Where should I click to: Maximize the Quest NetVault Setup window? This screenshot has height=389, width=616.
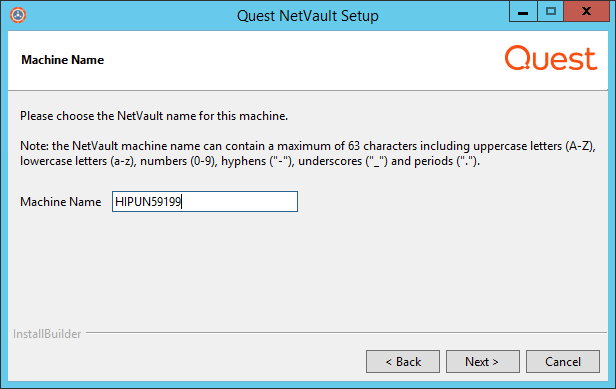[550, 11]
